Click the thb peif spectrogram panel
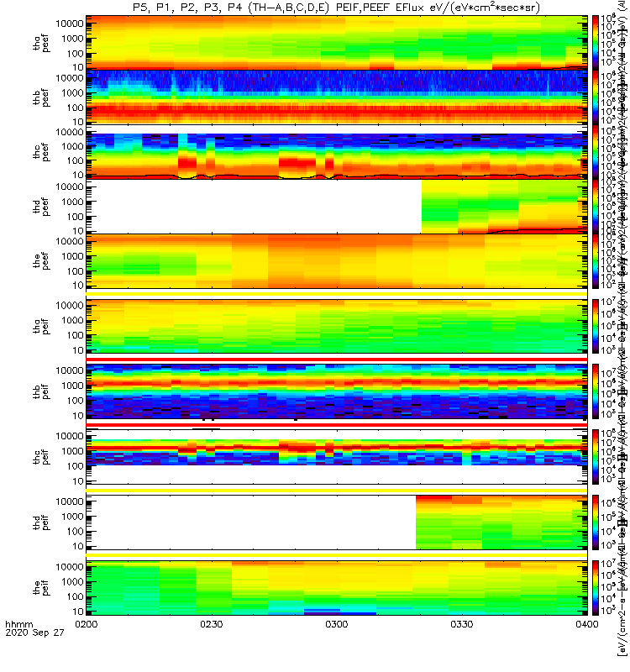630x672 pixels. click(337, 391)
